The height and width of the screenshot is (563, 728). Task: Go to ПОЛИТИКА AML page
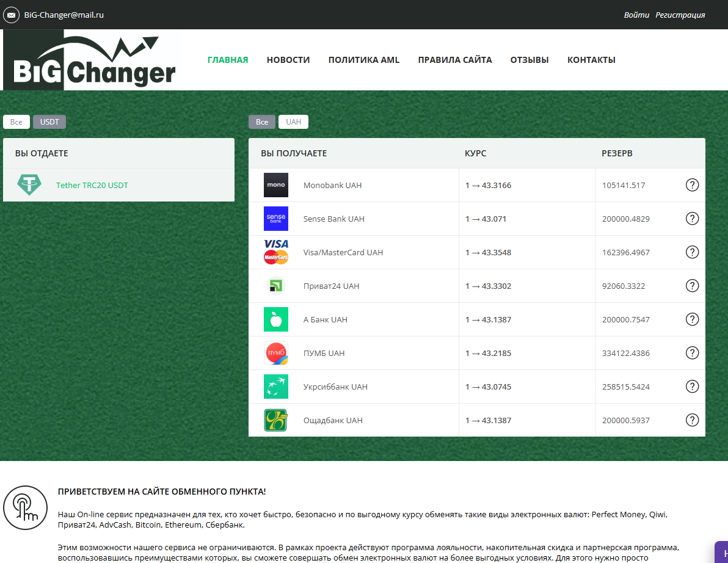(x=363, y=60)
